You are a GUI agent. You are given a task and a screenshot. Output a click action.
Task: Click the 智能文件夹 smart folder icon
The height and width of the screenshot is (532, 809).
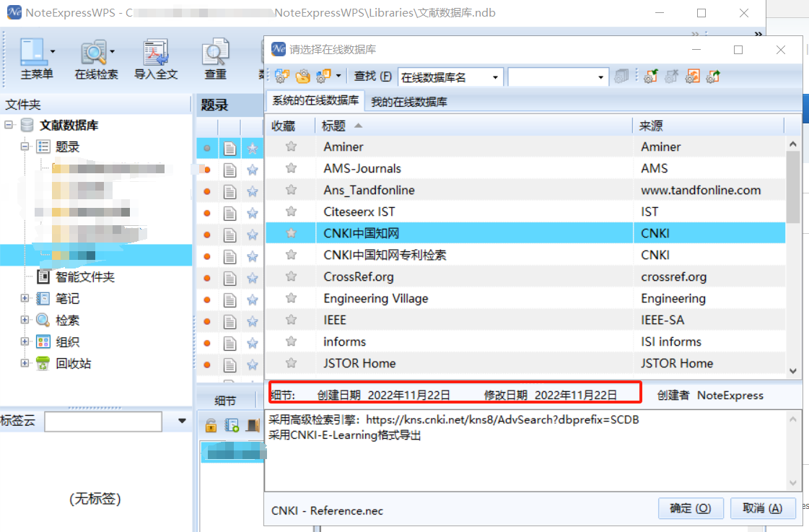(x=43, y=276)
